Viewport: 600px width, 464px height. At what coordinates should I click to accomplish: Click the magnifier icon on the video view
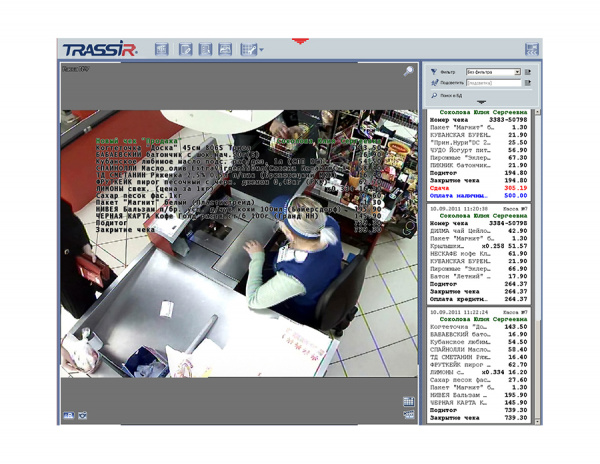tap(409, 72)
